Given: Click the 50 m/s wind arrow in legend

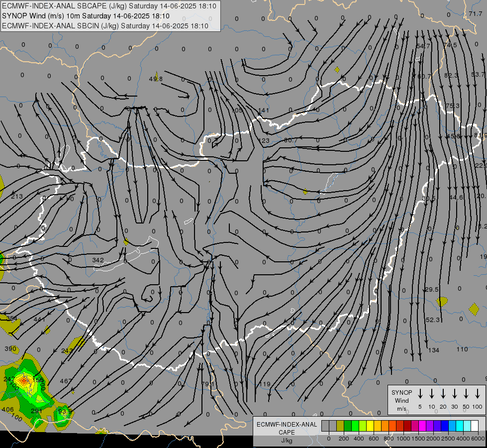Looking at the screenshot, I should (466, 394).
